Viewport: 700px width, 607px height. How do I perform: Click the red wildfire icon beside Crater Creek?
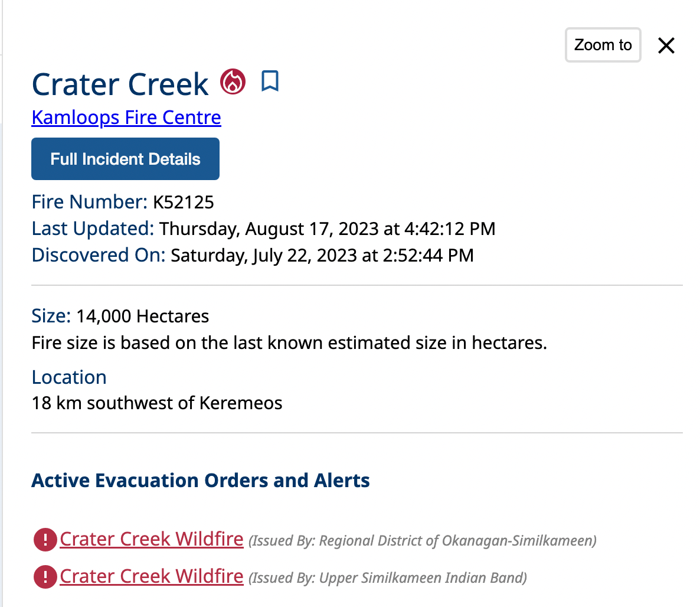tap(233, 81)
